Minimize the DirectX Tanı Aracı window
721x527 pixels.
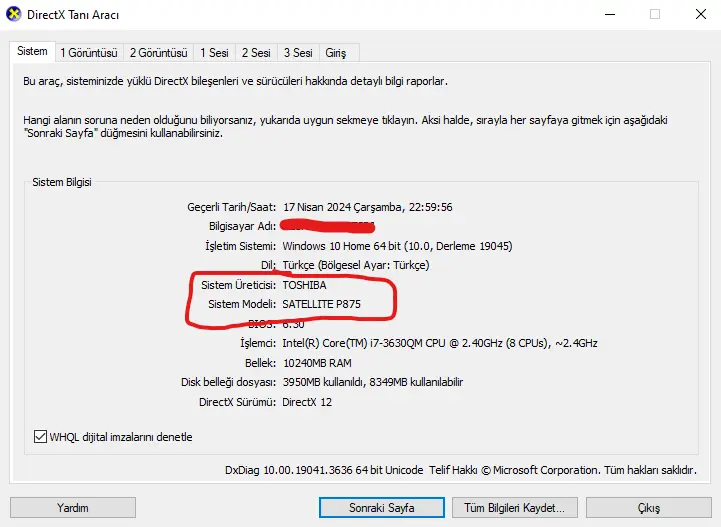pyautogui.click(x=610, y=14)
